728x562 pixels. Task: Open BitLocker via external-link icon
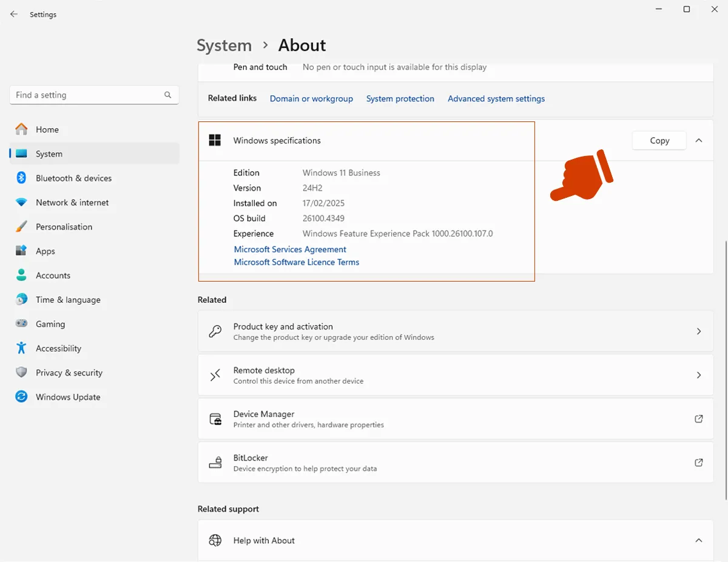tap(699, 462)
